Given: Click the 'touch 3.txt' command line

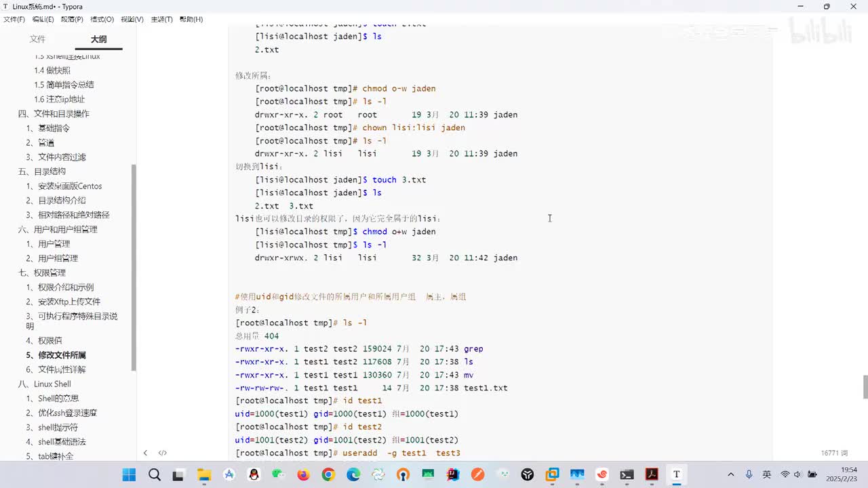Looking at the screenshot, I should pos(340,180).
